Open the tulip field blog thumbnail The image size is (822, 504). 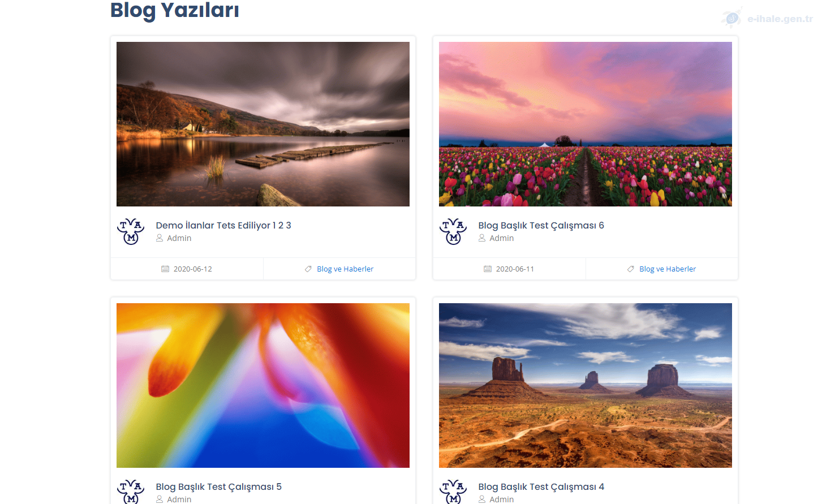(x=586, y=124)
